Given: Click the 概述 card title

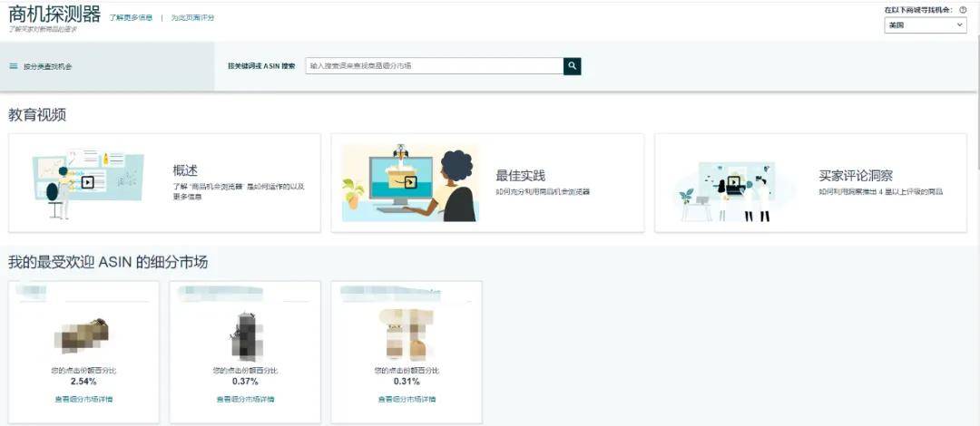Looking at the screenshot, I should click(x=186, y=170).
